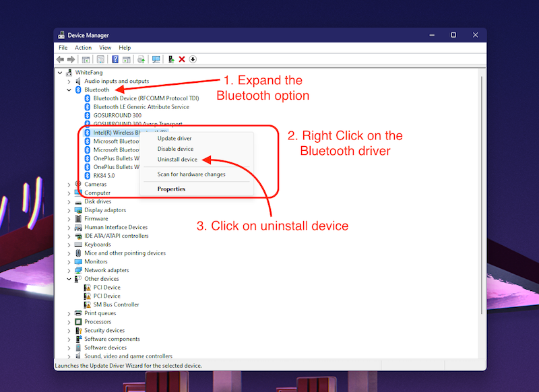Select Sound, video and game controllers label
This screenshot has width=539, height=392.
pos(128,356)
